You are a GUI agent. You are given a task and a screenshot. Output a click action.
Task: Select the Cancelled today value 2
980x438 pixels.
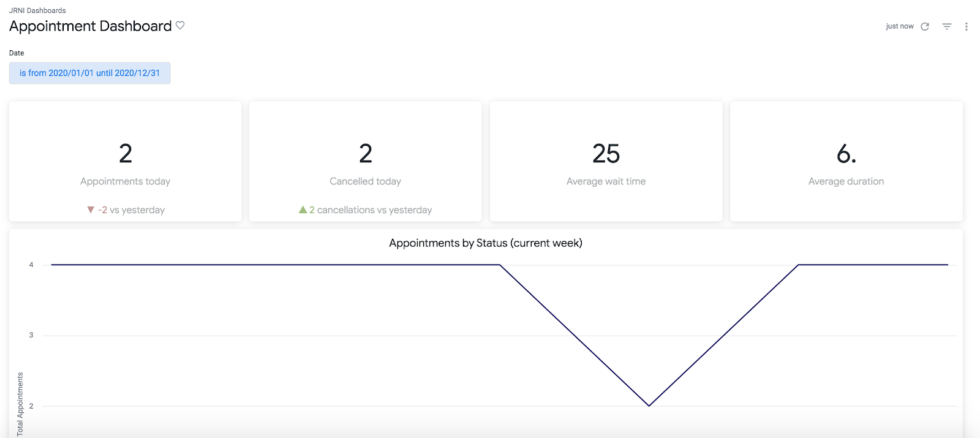366,153
